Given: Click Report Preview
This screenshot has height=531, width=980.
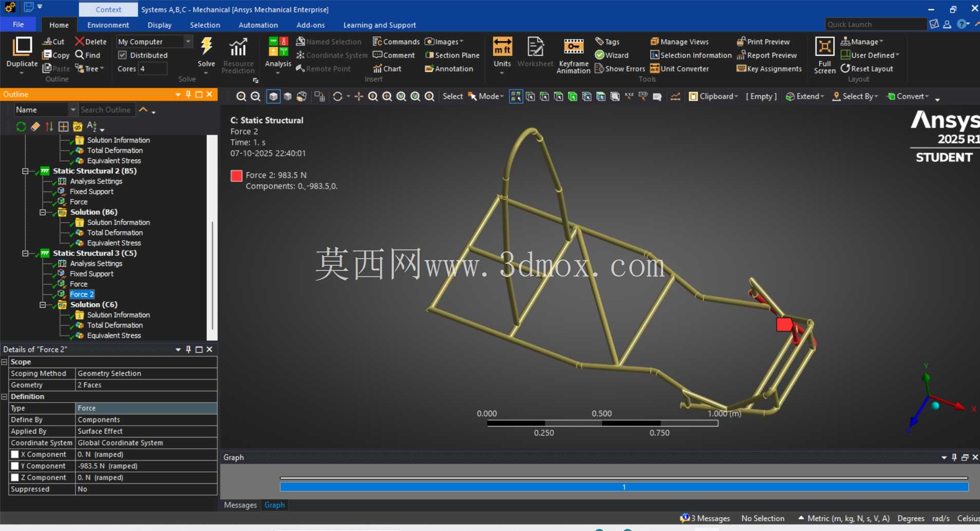Looking at the screenshot, I should (x=766, y=55).
